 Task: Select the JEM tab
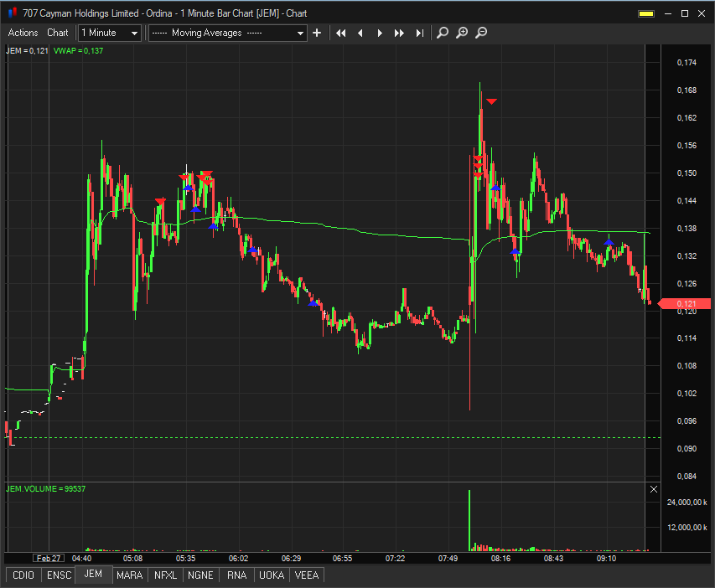93,574
